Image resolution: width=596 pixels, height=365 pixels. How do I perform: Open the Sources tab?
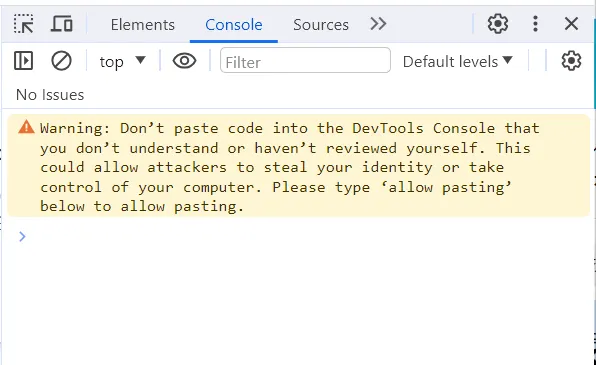pyautogui.click(x=321, y=25)
